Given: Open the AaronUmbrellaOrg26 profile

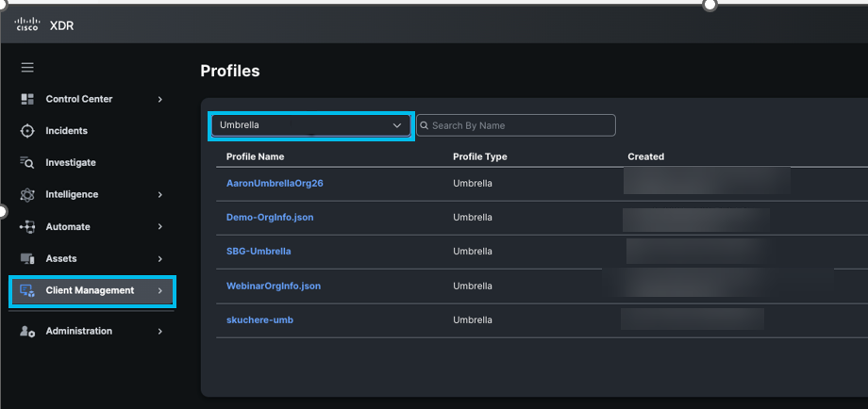Looking at the screenshot, I should tap(275, 184).
